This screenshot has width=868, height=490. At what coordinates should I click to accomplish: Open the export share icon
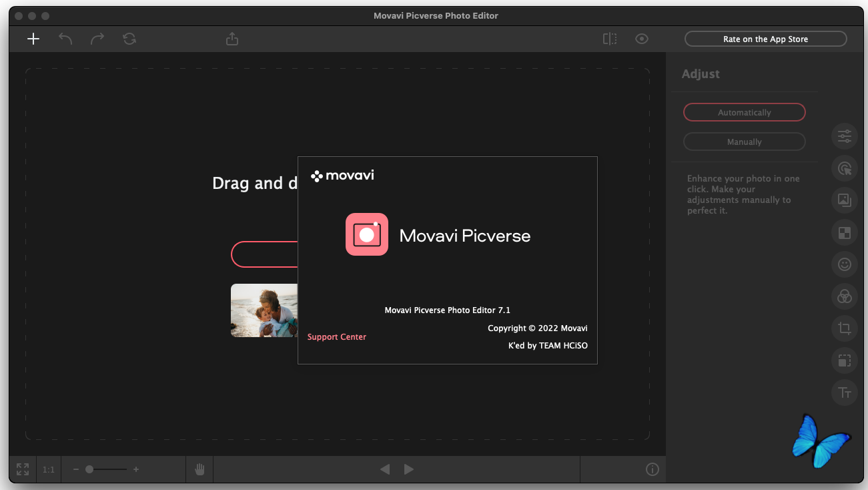coord(232,39)
